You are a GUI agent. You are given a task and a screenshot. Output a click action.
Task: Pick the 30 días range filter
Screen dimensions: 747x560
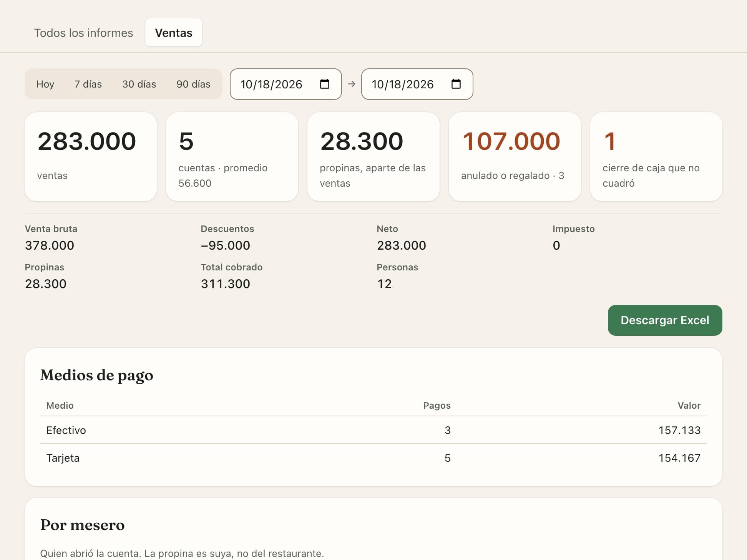pos(139,84)
